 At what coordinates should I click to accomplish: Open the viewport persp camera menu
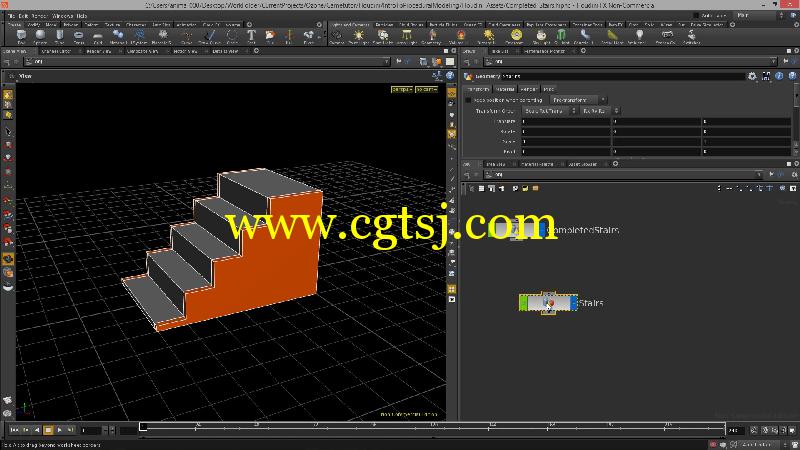click(402, 89)
